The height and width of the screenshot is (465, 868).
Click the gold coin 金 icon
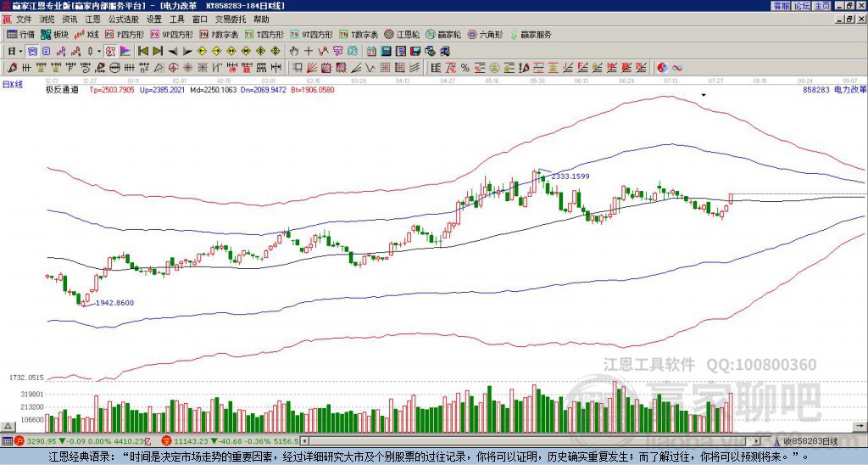pyautogui.click(x=494, y=68)
